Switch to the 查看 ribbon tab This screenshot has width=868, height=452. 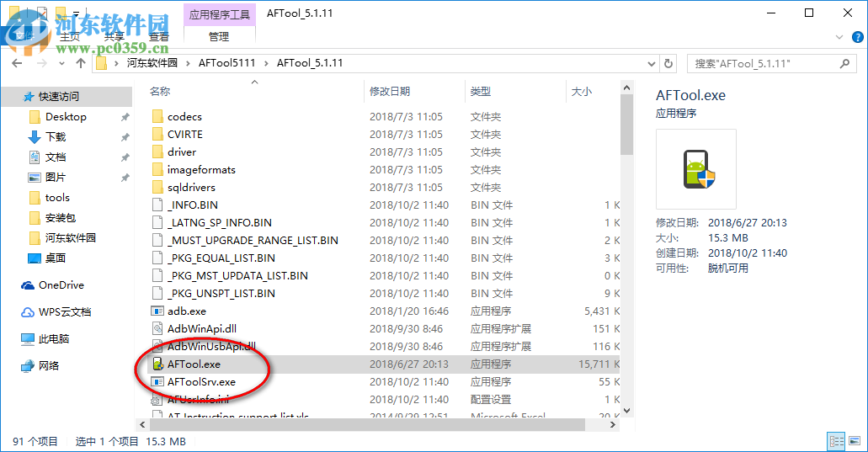(159, 36)
